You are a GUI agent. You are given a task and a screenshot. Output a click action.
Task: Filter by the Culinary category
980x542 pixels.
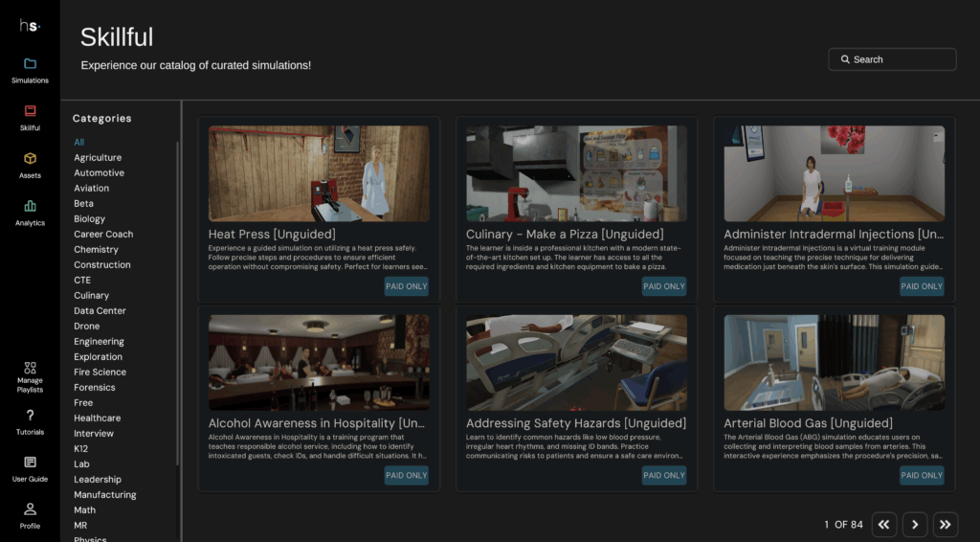(x=92, y=296)
